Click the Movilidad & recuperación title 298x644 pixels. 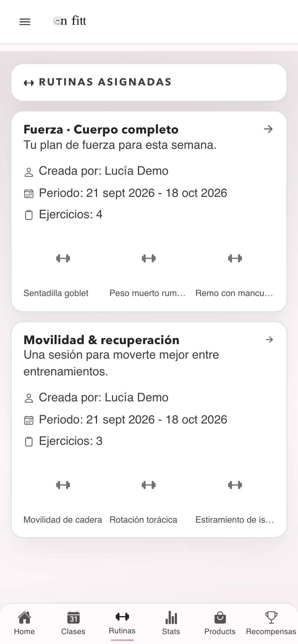pyautogui.click(x=101, y=340)
